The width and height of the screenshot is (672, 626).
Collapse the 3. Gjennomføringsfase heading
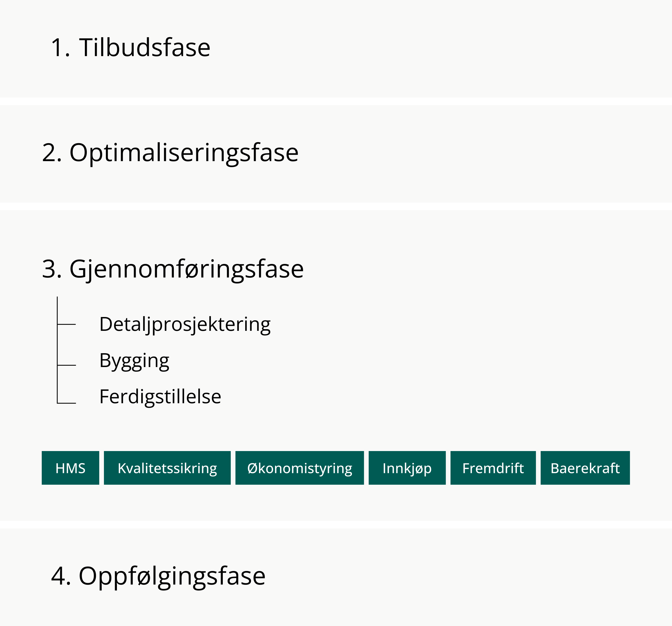[x=186, y=269]
